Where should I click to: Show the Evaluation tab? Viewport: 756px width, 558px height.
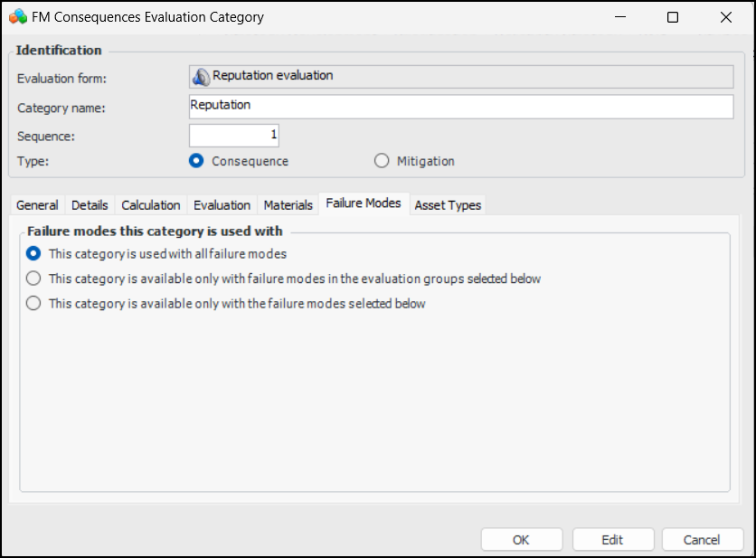(x=222, y=205)
